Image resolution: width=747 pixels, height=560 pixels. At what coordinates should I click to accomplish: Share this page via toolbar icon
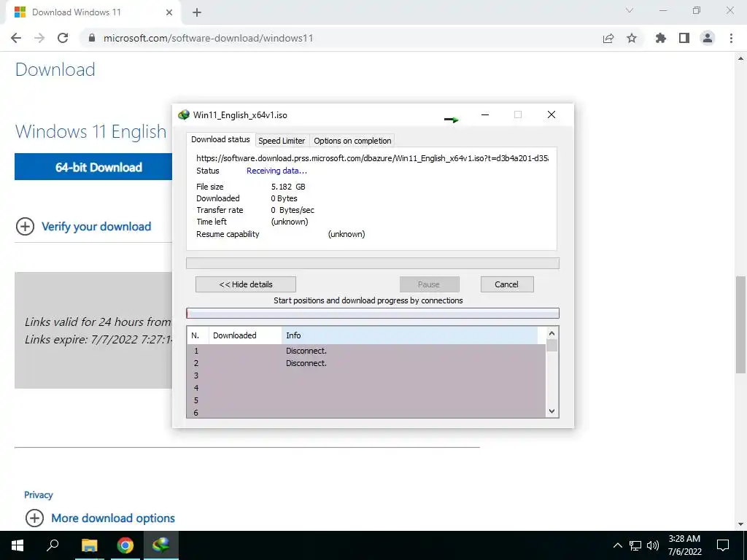pos(608,38)
